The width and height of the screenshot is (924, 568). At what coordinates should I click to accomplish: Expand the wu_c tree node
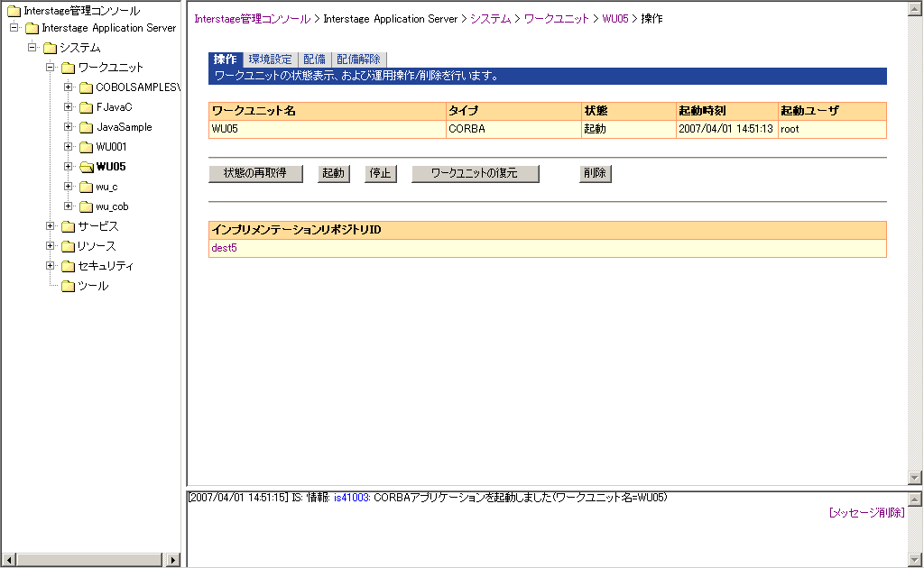[69, 186]
